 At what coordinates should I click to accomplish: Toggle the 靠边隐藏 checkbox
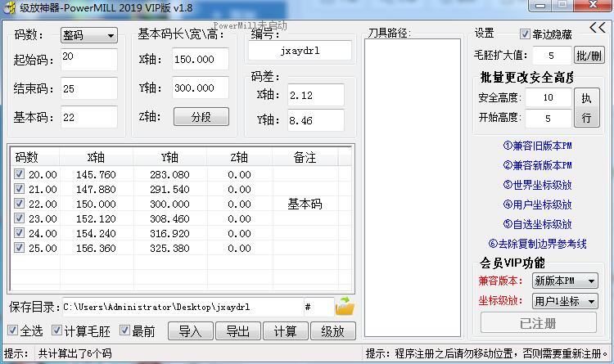(525, 34)
